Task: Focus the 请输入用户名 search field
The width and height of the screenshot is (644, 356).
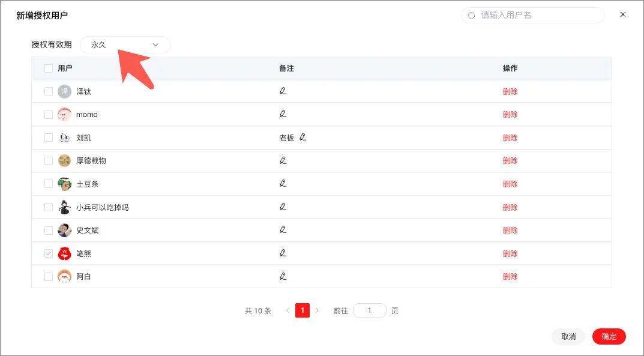Action: [533, 15]
